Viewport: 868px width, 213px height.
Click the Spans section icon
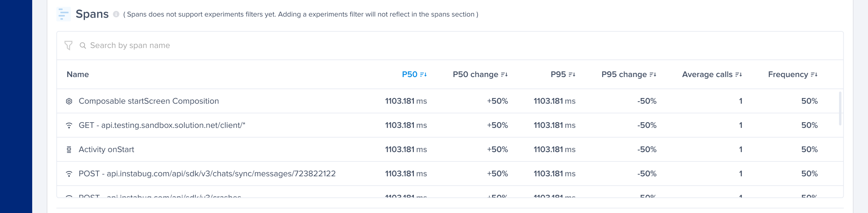click(64, 14)
